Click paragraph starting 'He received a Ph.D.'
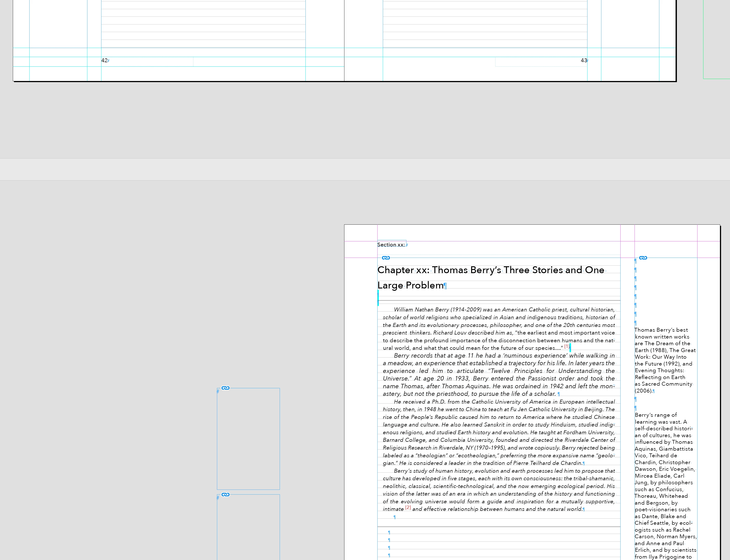The height and width of the screenshot is (560, 730). (499, 432)
